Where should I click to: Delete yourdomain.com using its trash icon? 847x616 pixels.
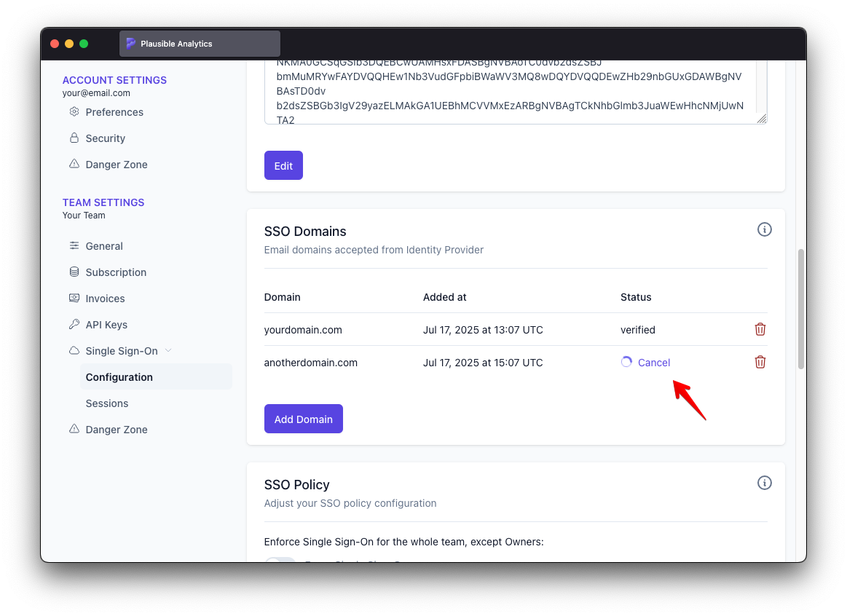(x=760, y=329)
